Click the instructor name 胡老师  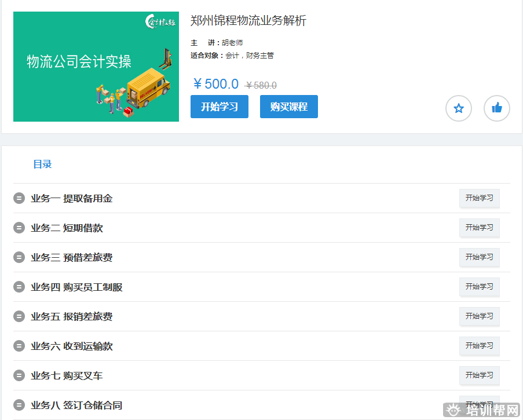232,43
